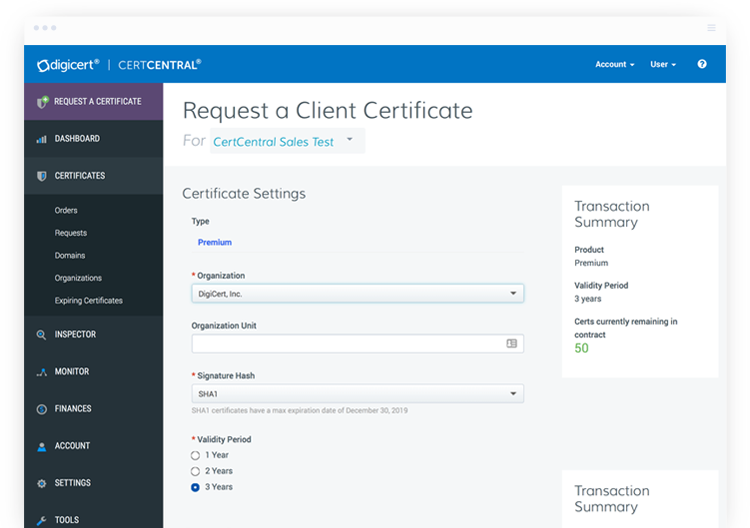Open the Account menu in header
This screenshot has width=750, height=528.
pos(614,64)
